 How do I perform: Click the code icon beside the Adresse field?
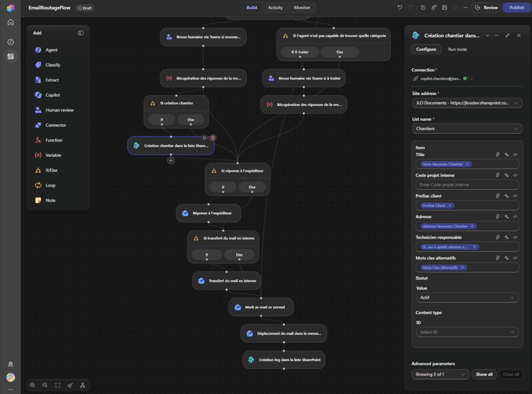click(515, 217)
